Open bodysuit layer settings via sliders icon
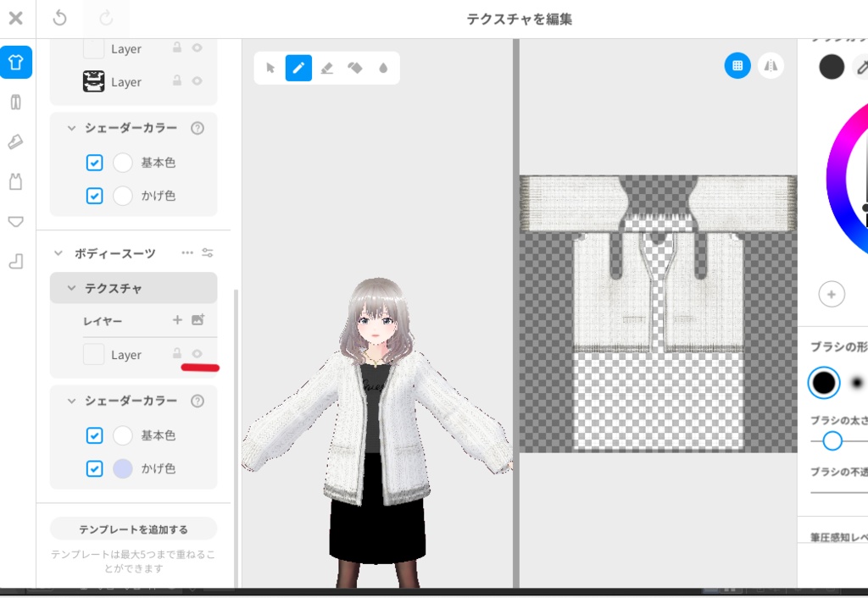The height and width of the screenshot is (598, 868). click(x=209, y=252)
